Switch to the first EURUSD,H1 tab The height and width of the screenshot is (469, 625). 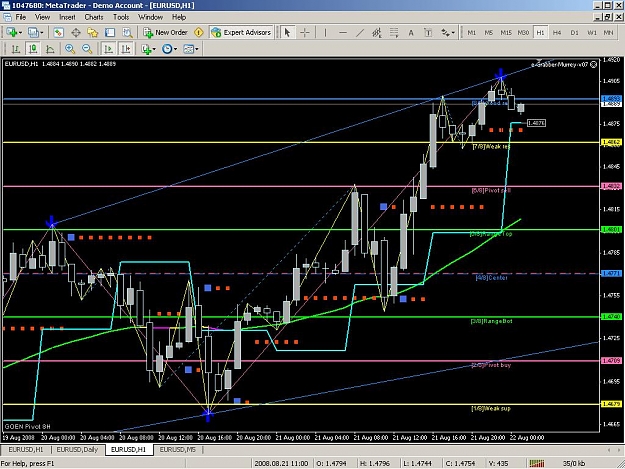(26, 449)
